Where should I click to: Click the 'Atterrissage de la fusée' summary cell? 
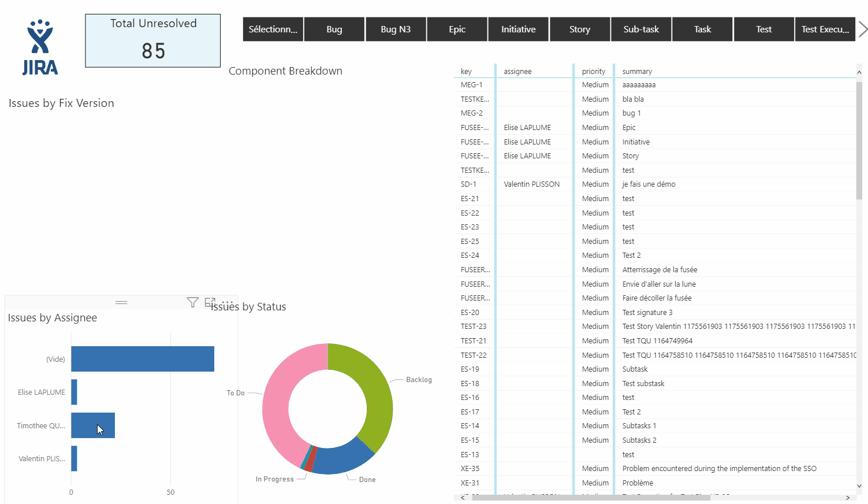point(660,270)
